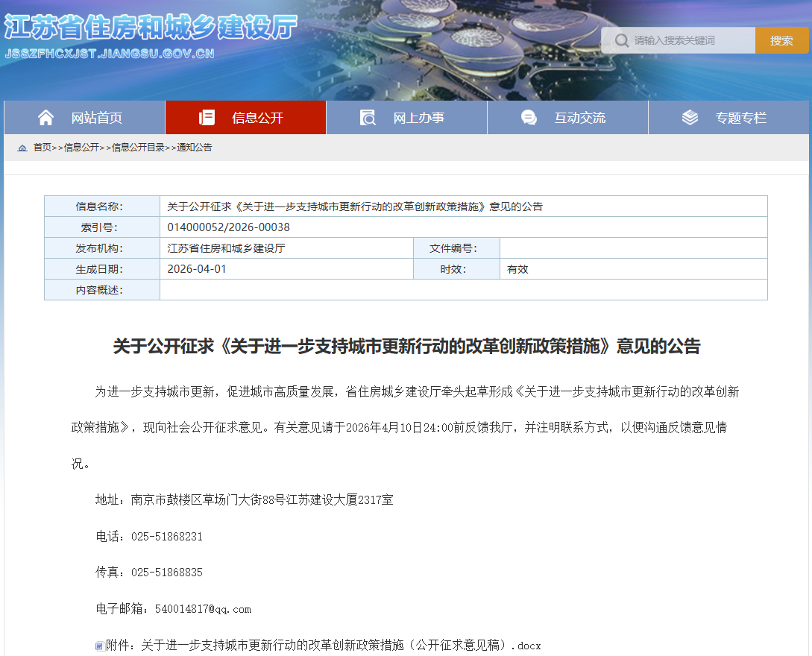Open the 网站首页 navigation tab
The height and width of the screenshot is (656, 812).
click(96, 118)
